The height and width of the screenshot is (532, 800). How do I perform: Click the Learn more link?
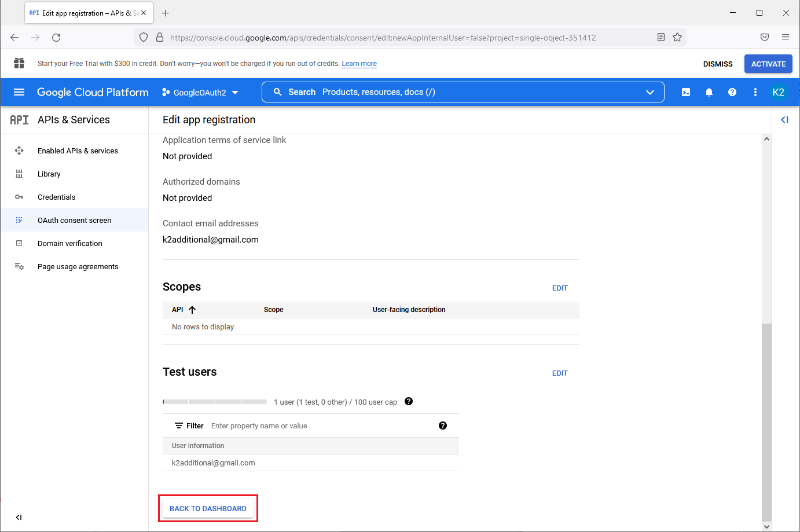(359, 64)
